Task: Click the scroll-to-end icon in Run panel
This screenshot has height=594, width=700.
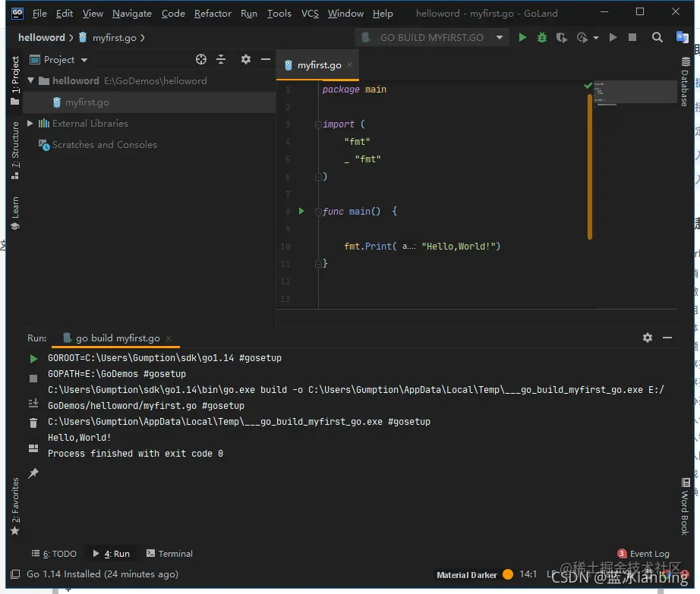Action: (x=33, y=404)
